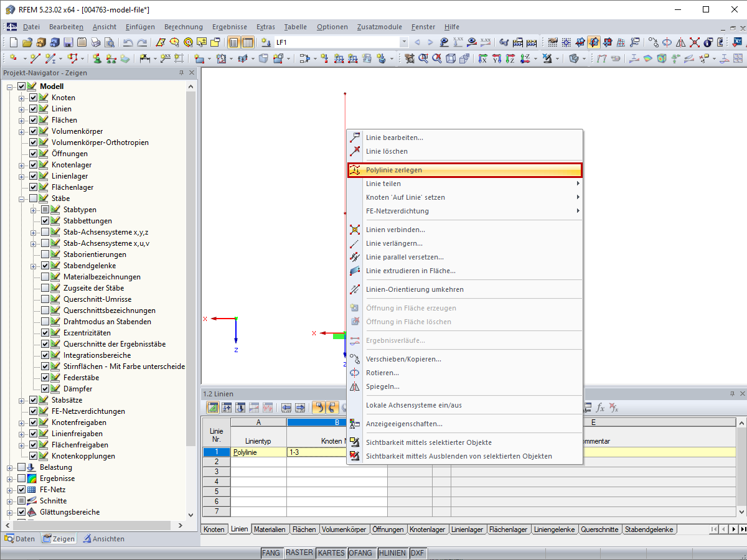Viewport: 747px width, 560px height.
Task: Click the Rotate tool icon in top toolbar
Action: coord(667,42)
